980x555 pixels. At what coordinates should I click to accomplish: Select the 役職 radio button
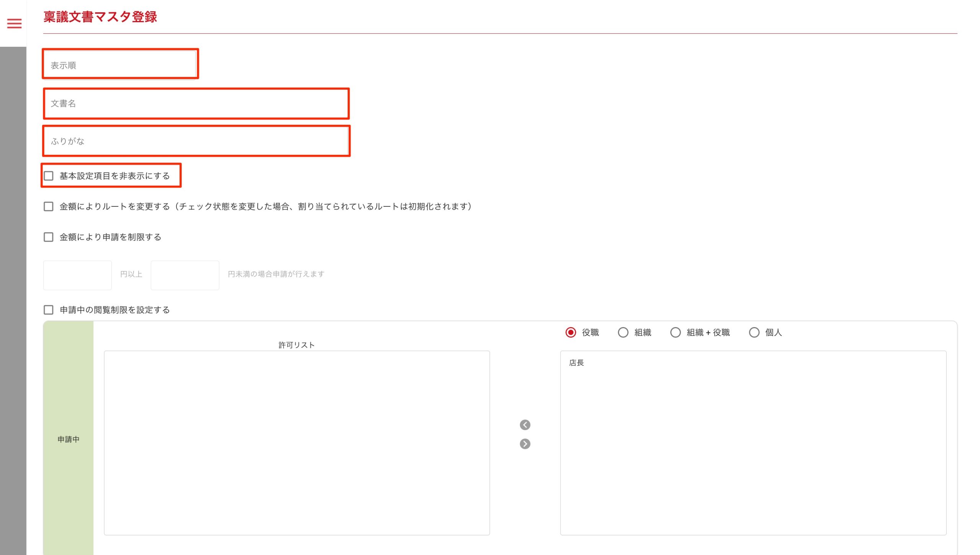(570, 332)
